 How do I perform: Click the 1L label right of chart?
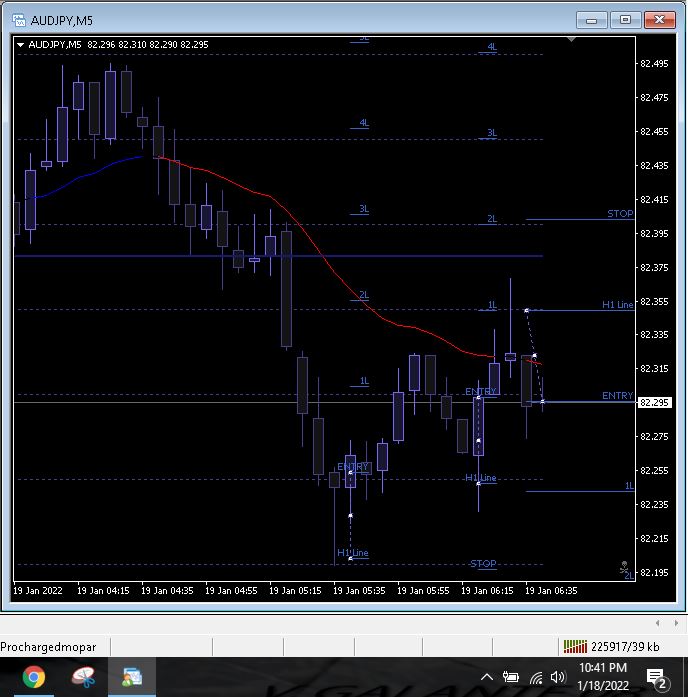(x=629, y=486)
